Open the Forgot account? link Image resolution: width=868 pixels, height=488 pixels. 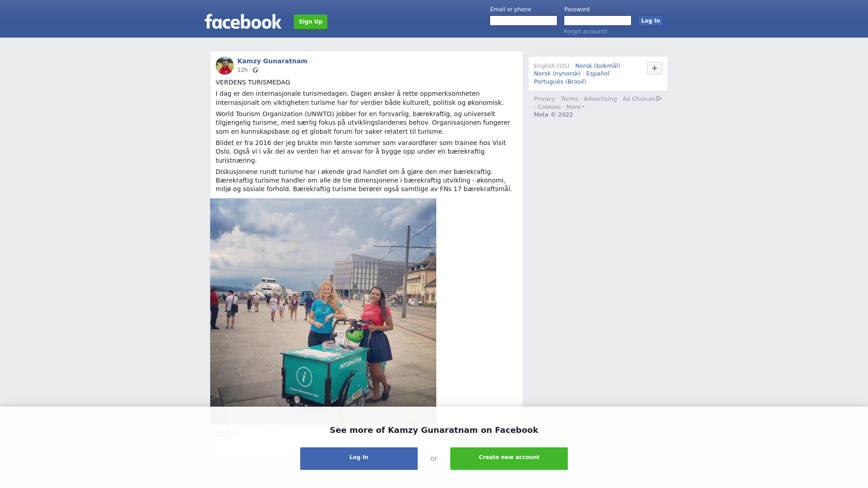(585, 32)
